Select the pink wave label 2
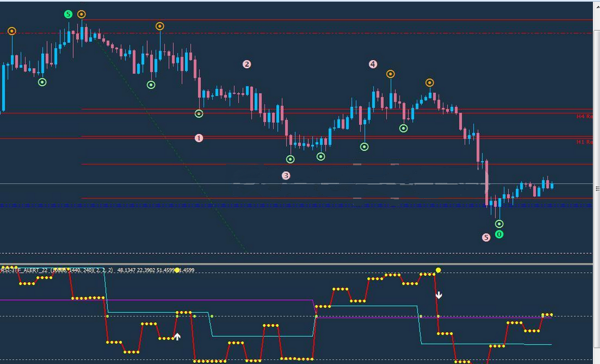The image size is (600, 364). (247, 64)
